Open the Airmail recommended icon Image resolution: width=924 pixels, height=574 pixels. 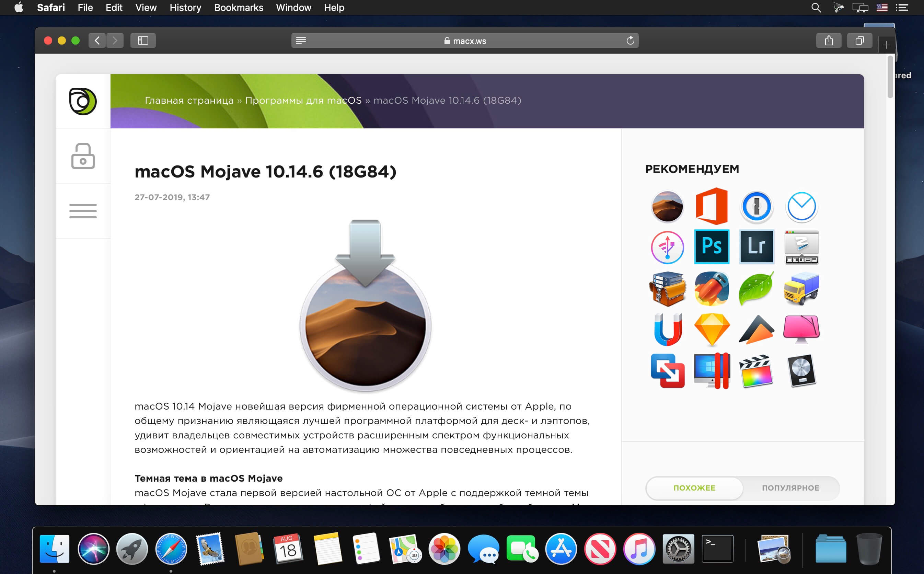[801, 207]
